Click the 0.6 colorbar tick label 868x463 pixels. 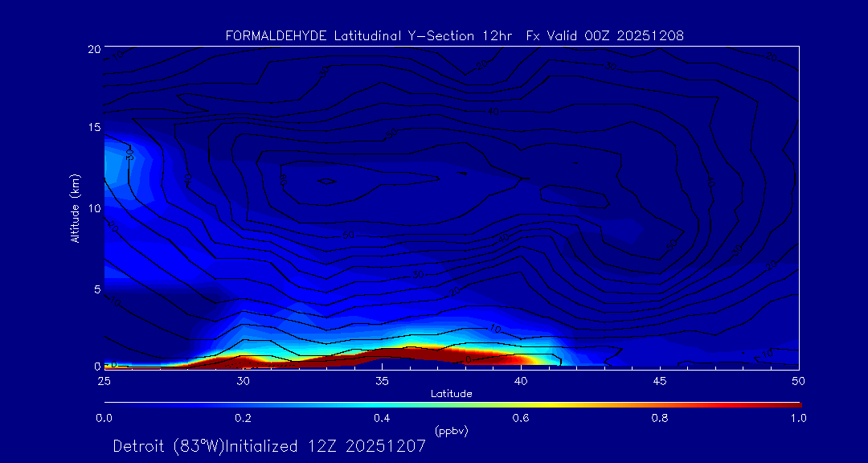click(521, 418)
